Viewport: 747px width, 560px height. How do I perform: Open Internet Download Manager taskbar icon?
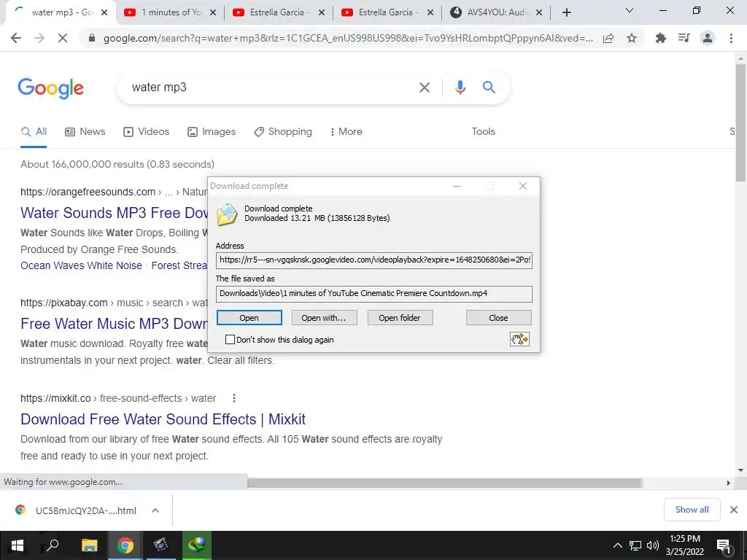(196, 545)
